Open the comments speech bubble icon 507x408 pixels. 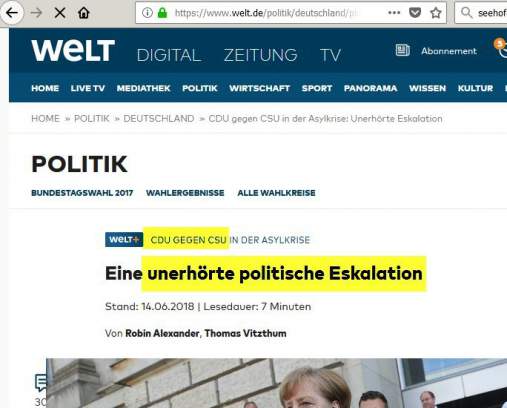click(x=41, y=383)
